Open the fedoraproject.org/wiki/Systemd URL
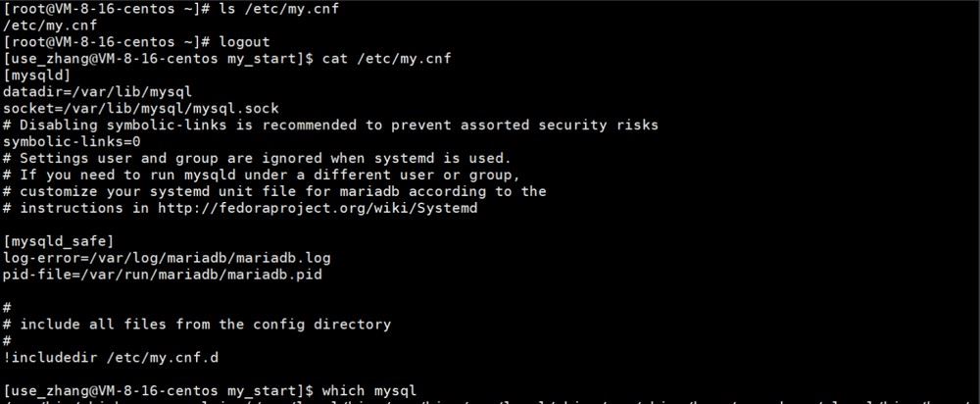980x404 pixels. tap(318, 208)
